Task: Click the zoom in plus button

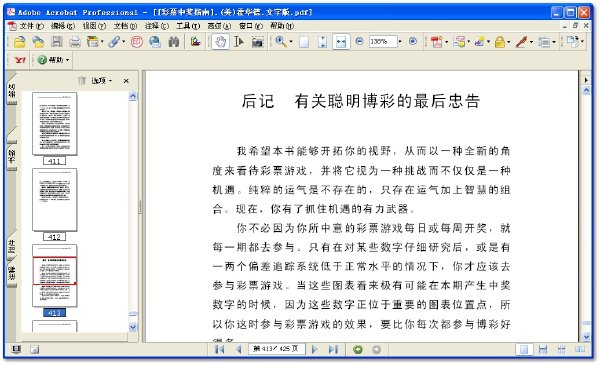Action: pyautogui.click(x=412, y=41)
